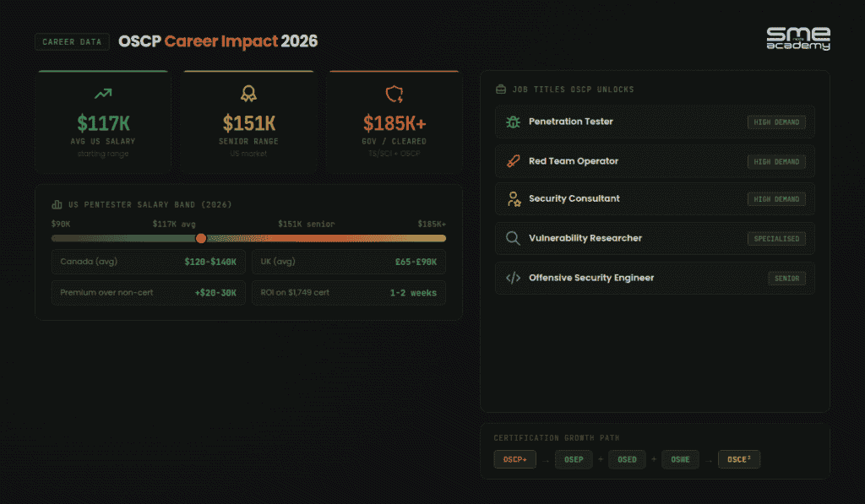Click the JOB TITLES OSCP UNLOCKS heading

(574, 89)
